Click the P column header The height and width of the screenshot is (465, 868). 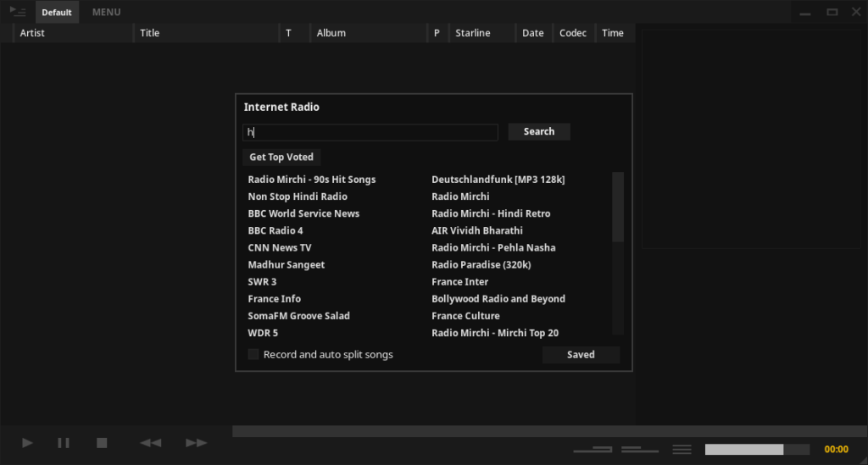(x=437, y=33)
